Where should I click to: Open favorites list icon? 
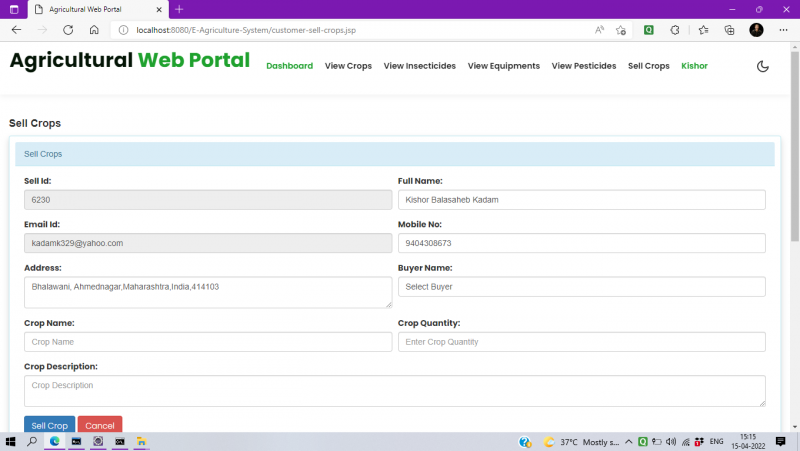704,30
